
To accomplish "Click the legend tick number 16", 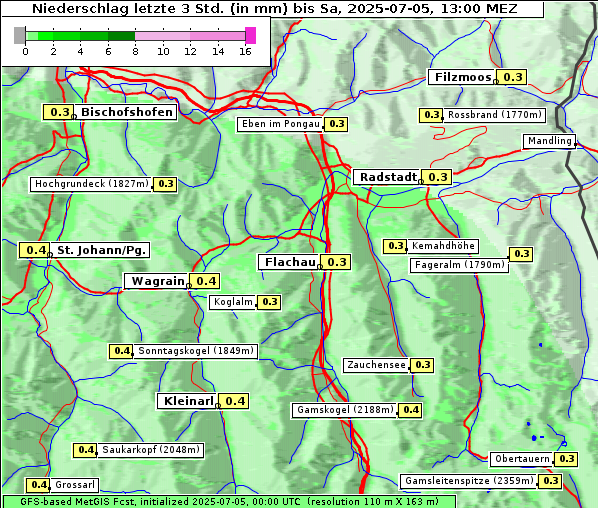I will point(245,51).
